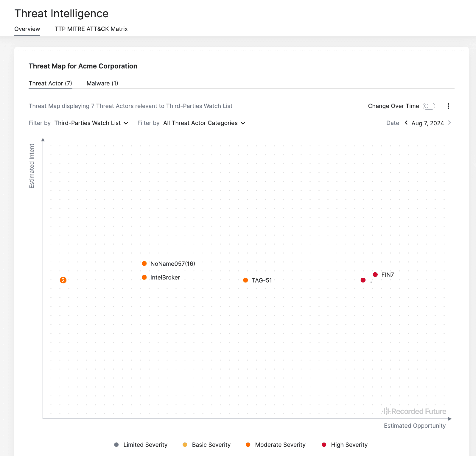Viewport: 476px width, 456px height.
Task: Open the TTP MITRE ATT&CK Matrix tab
Action: pyautogui.click(x=91, y=29)
